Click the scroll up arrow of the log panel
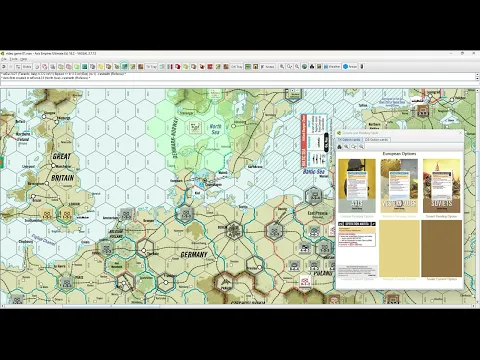This screenshot has height=360, width=480. click(x=478, y=75)
